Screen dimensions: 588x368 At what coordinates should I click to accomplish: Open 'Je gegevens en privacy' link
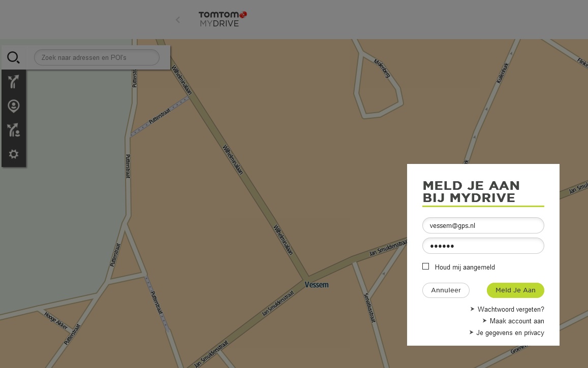510,332
